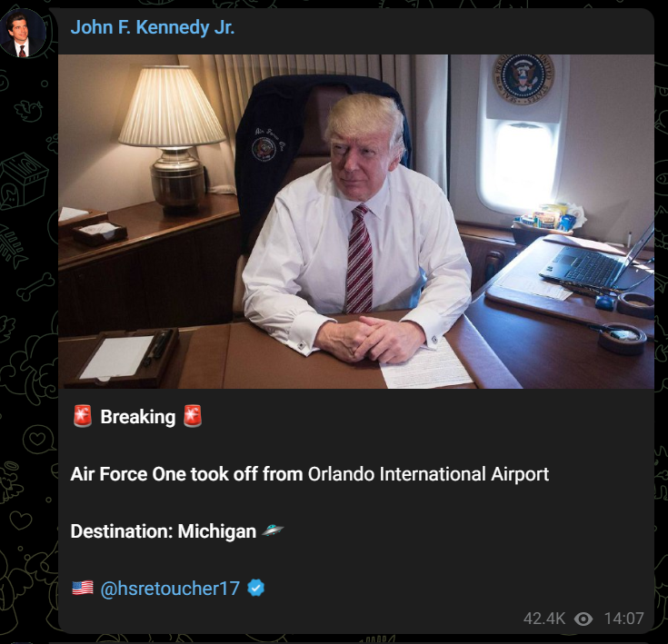This screenshot has width=668, height=644.
Task: Click the siren emoji after Breaking
Action: click(x=193, y=416)
